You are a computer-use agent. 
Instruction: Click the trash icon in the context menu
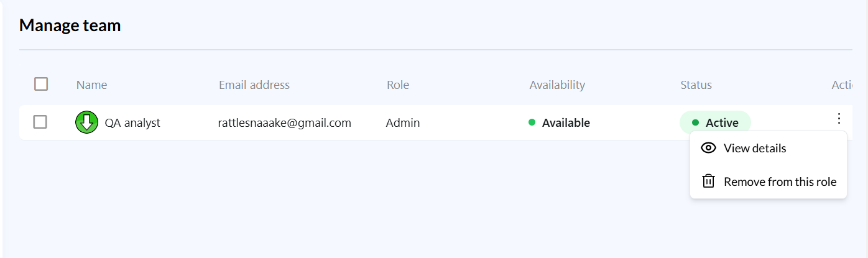(708, 182)
